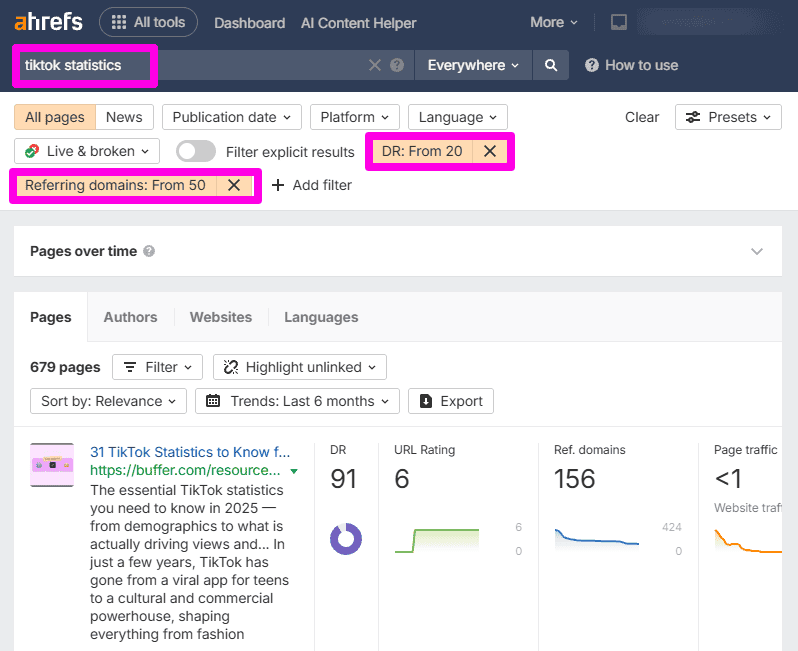Select the All pages tab
The height and width of the screenshot is (651, 798).
pos(55,117)
